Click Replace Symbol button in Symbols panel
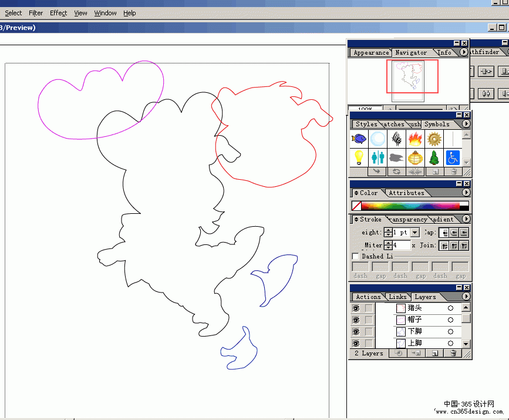This screenshot has width=509, height=420. (x=396, y=172)
